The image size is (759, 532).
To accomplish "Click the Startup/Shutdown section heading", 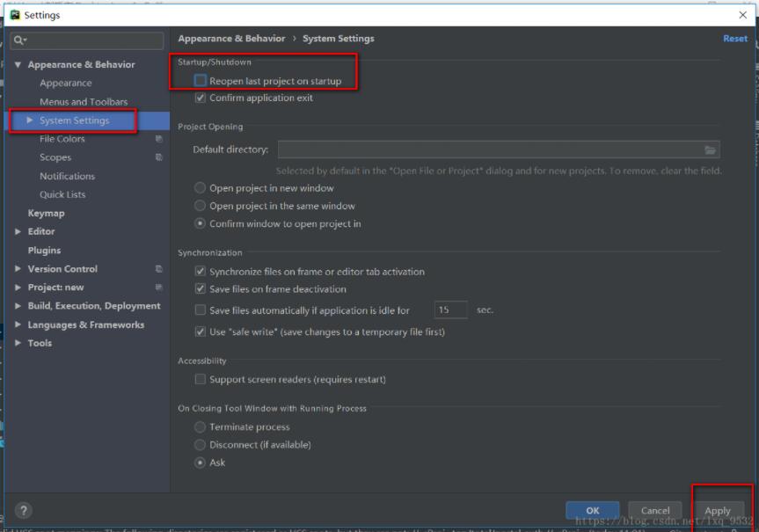I will pos(215,62).
